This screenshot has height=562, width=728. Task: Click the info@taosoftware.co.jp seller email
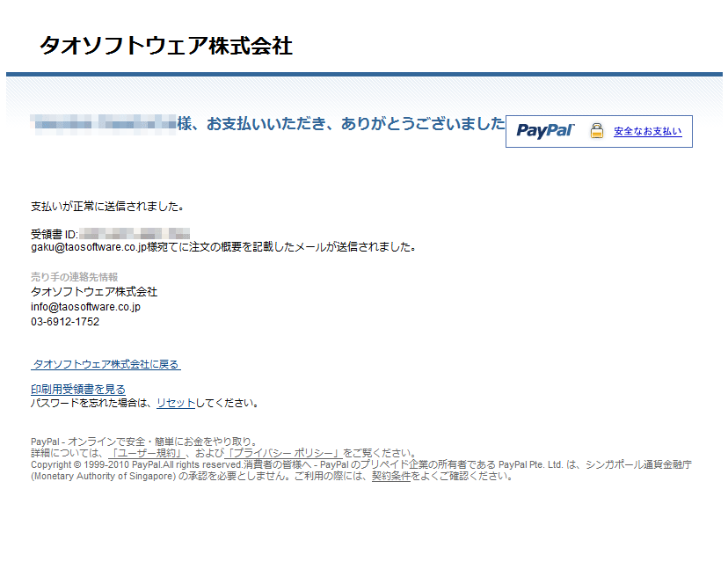click(x=85, y=307)
